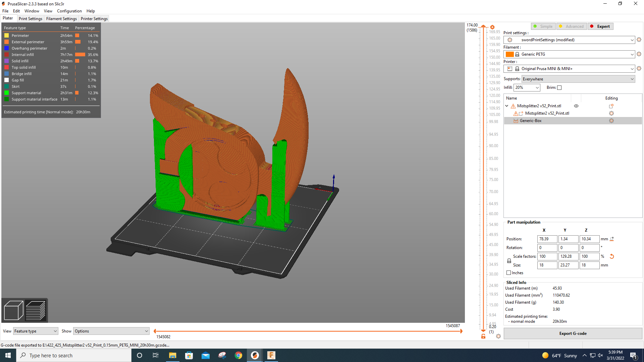644x362 pixels.
Task: Open the Configuration menu
Action: (69, 11)
